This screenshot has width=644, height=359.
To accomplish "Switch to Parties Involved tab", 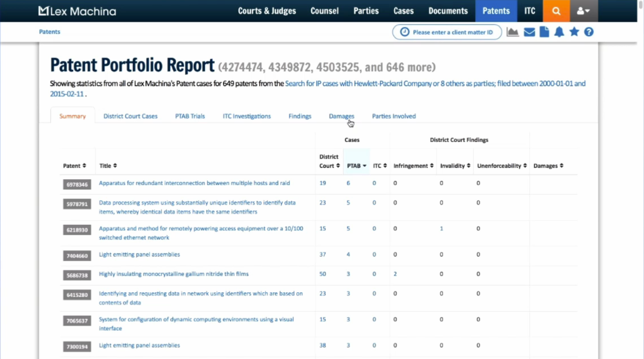I will (394, 116).
